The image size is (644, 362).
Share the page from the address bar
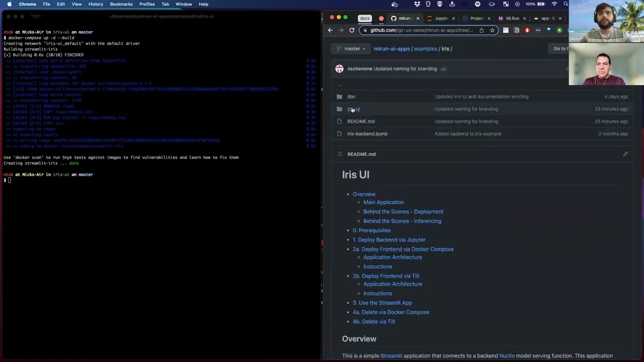click(x=481, y=30)
